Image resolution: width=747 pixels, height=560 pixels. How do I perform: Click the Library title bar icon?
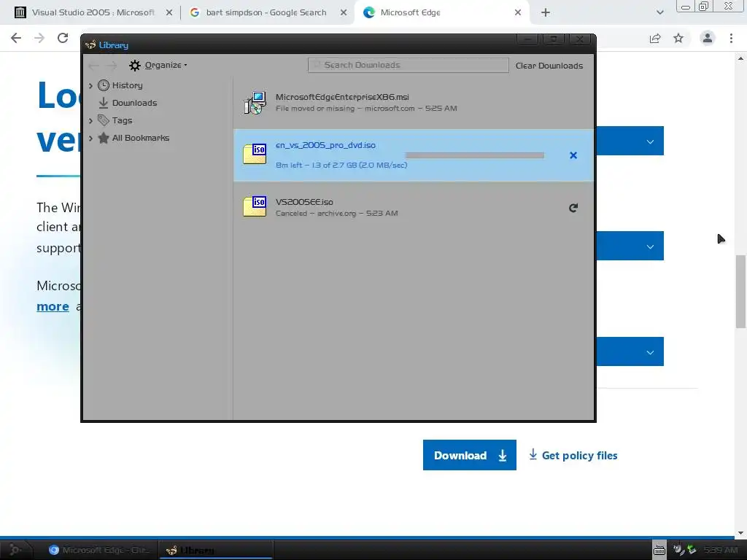(90, 45)
